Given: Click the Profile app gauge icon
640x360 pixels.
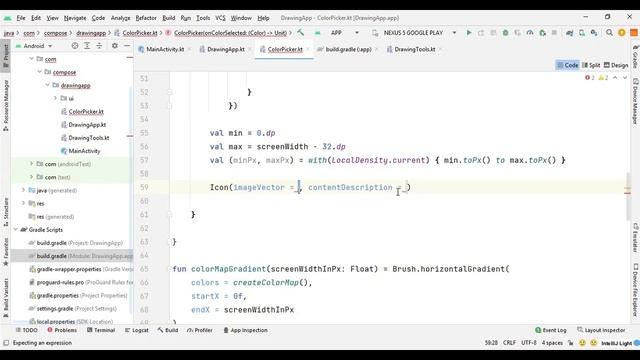Looking at the screenshot, I should point(530,33).
